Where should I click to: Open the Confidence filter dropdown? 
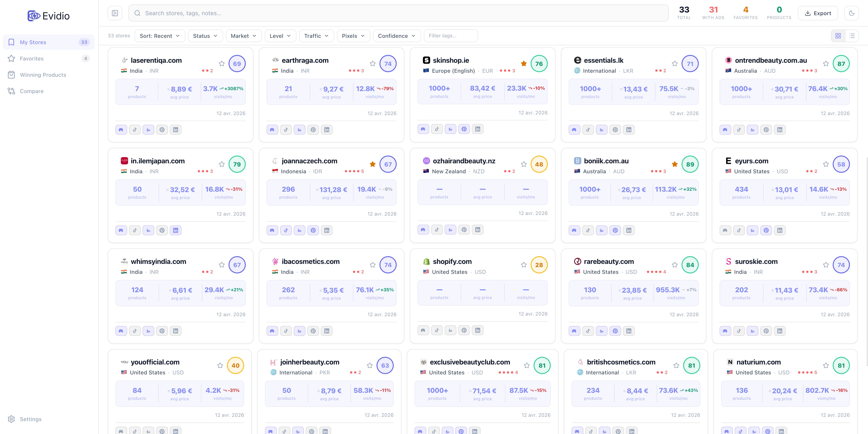[x=397, y=35]
